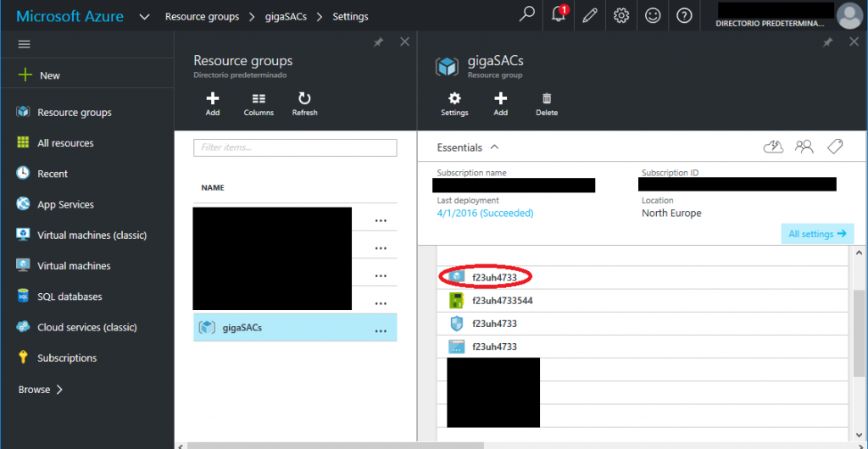Open Columns chooser in Resource groups
This screenshot has height=449, width=868.
(x=259, y=104)
